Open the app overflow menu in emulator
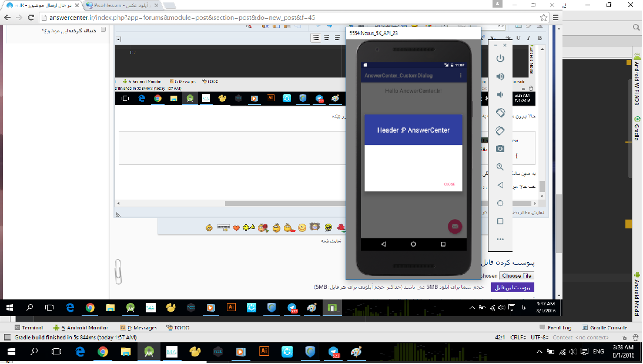643x364 pixels. pos(460,76)
